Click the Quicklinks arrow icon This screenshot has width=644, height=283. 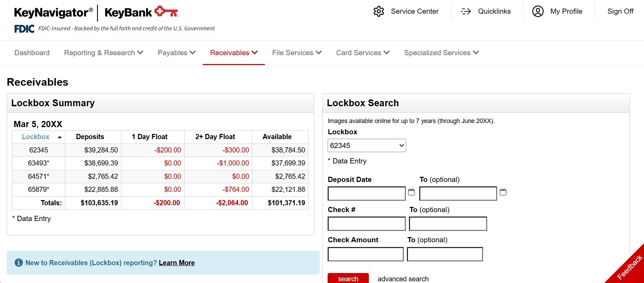[x=466, y=11]
